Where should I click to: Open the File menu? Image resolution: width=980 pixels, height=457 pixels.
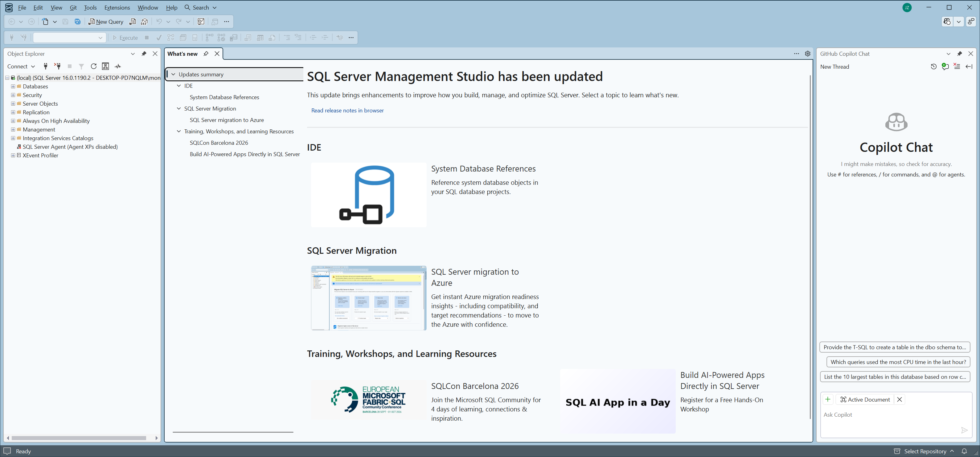click(22, 8)
